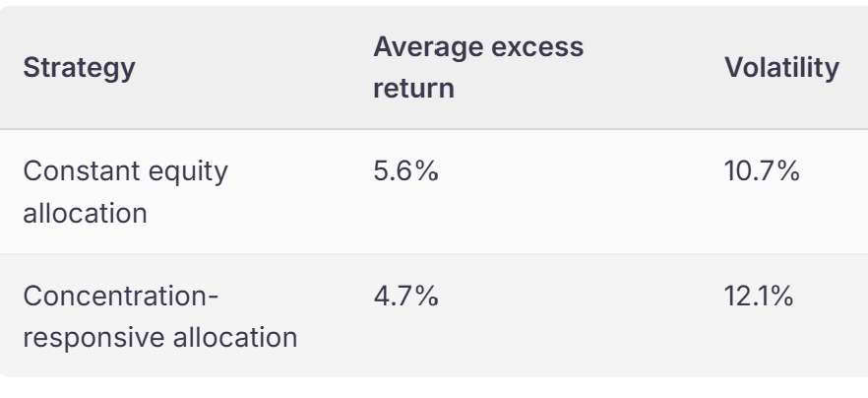
Task: Click the word 'return' in header
Action: pos(413,88)
